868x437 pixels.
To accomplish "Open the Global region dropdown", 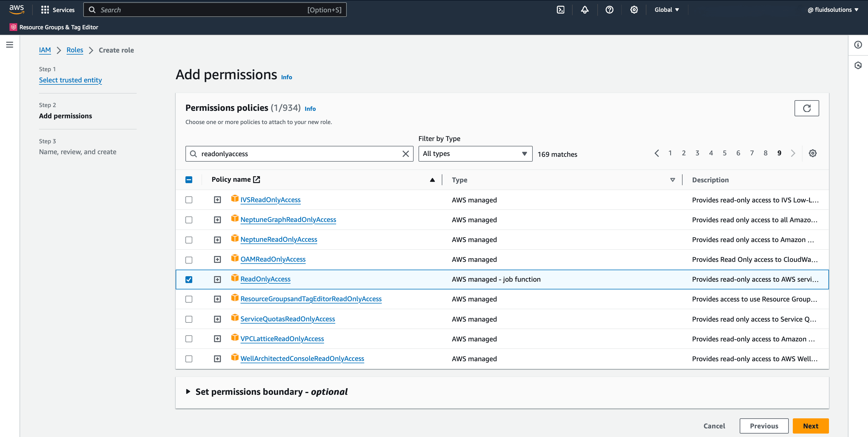I will pyautogui.click(x=666, y=10).
